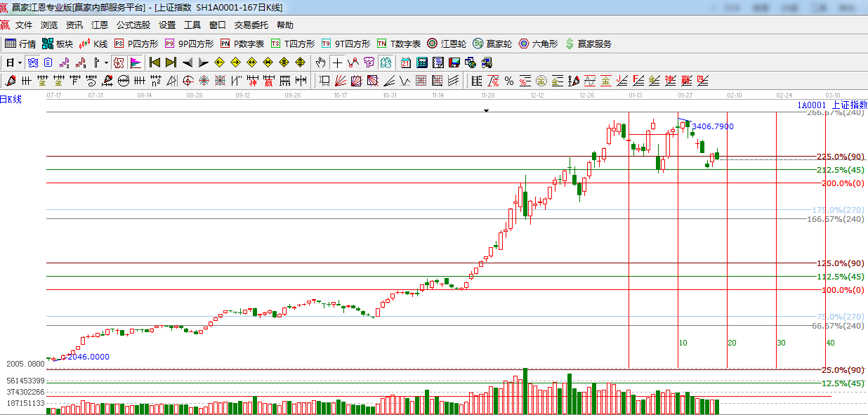Select the hand pan tool
This screenshot has height=415, width=868.
click(x=320, y=62)
